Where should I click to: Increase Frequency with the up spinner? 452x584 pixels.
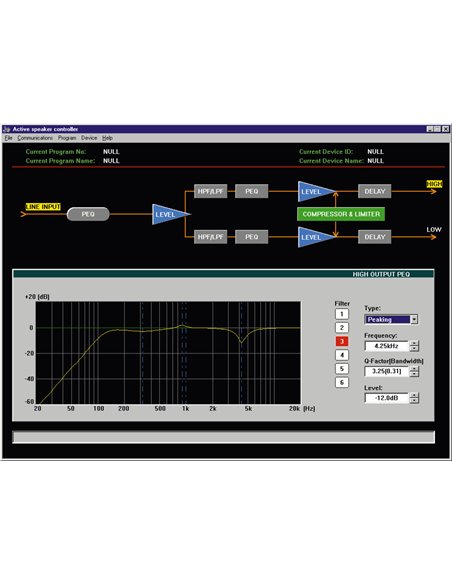(x=414, y=343)
